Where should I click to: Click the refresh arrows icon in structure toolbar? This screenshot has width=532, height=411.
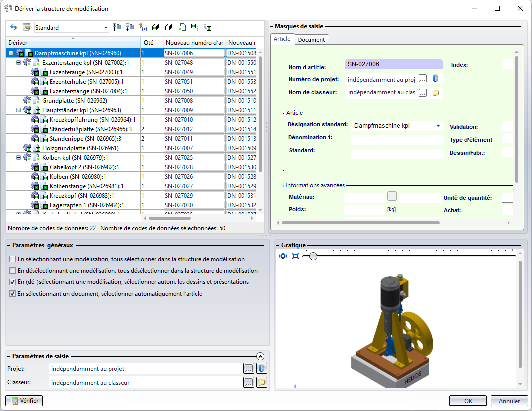click(x=13, y=27)
